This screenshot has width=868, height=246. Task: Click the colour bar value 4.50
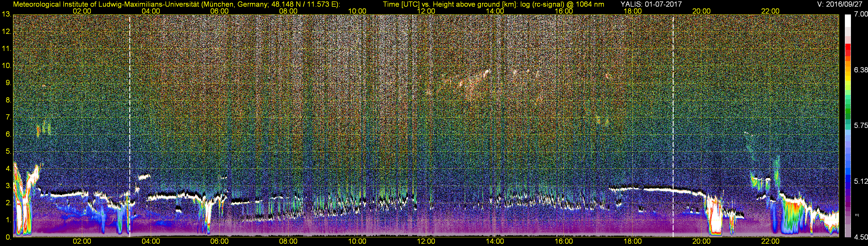(860, 237)
